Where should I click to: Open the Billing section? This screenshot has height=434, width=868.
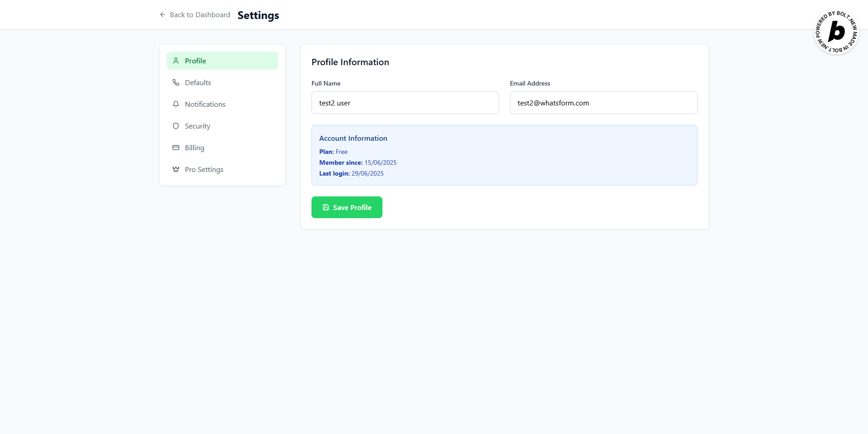tap(222, 148)
